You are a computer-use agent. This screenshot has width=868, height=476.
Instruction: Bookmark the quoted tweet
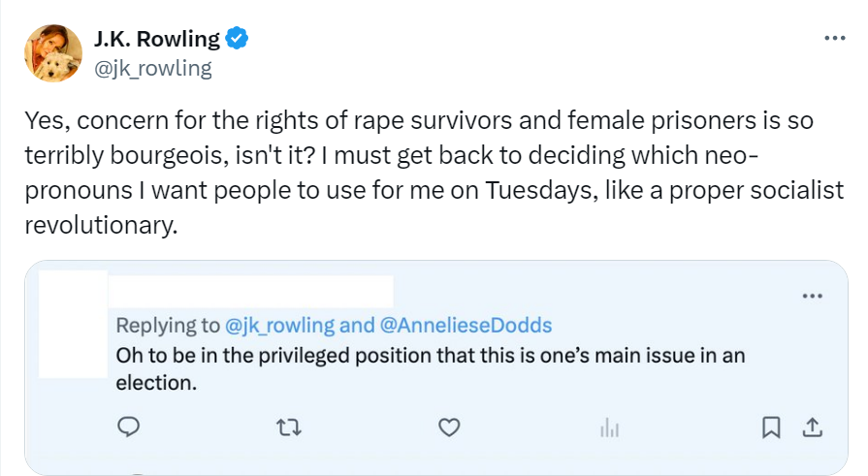coord(772,427)
